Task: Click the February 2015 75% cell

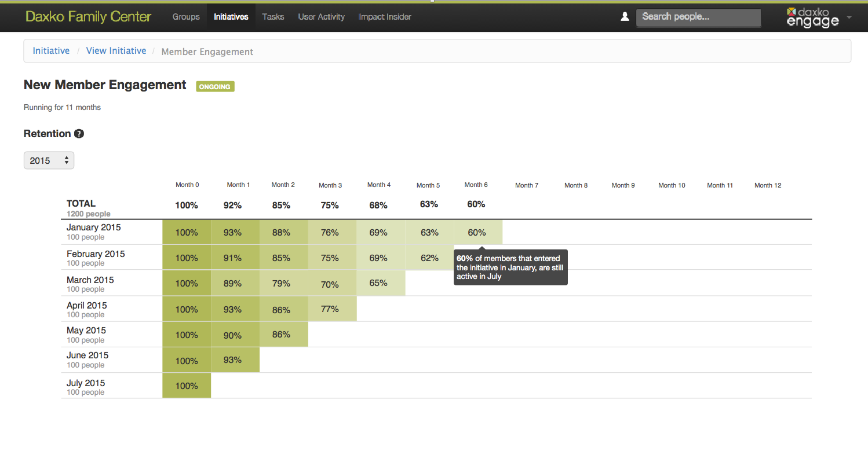Action: coord(332,258)
